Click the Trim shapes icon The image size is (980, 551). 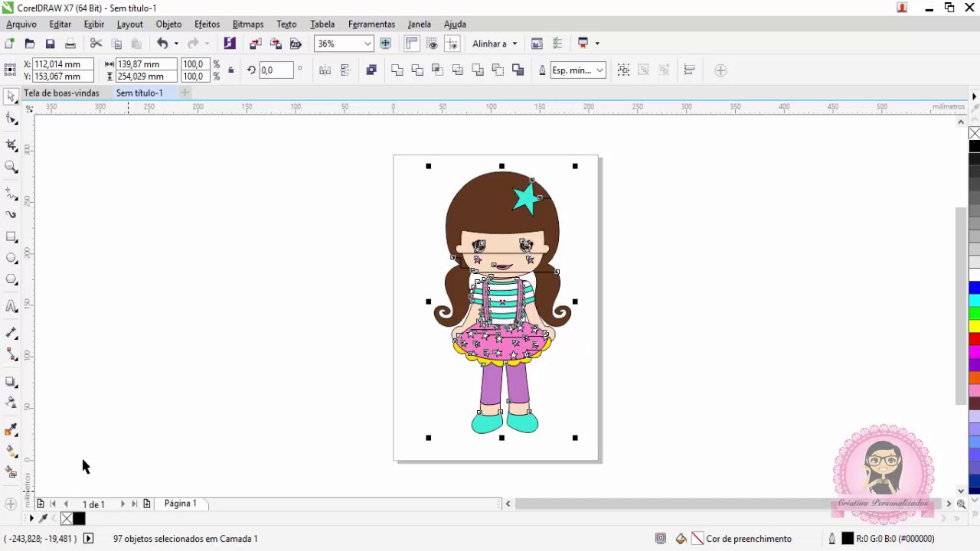coord(417,70)
